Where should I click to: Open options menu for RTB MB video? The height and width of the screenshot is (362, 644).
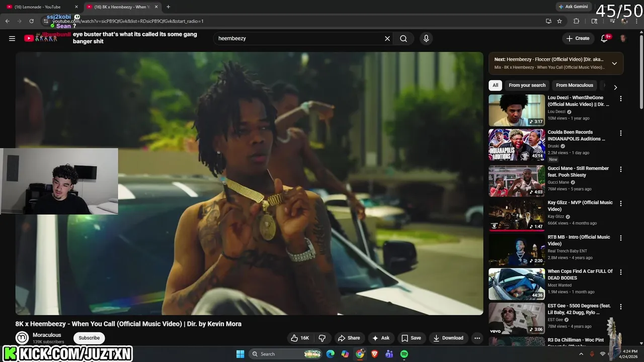(x=620, y=238)
